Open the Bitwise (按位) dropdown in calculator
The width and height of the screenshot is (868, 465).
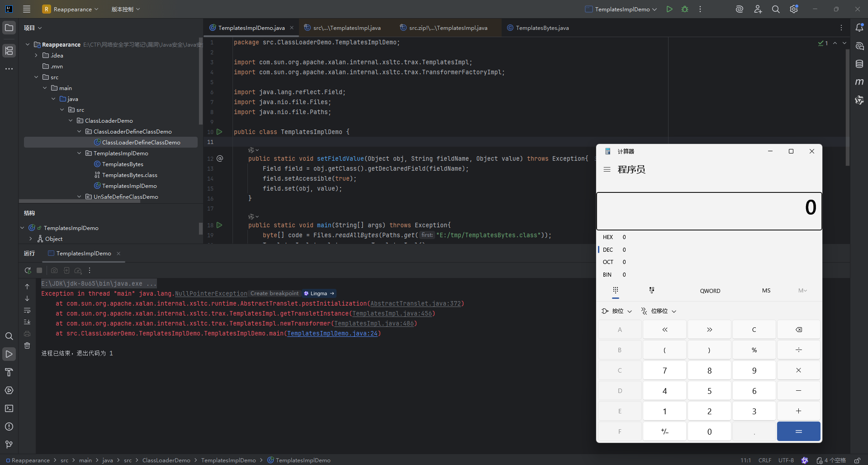point(617,311)
